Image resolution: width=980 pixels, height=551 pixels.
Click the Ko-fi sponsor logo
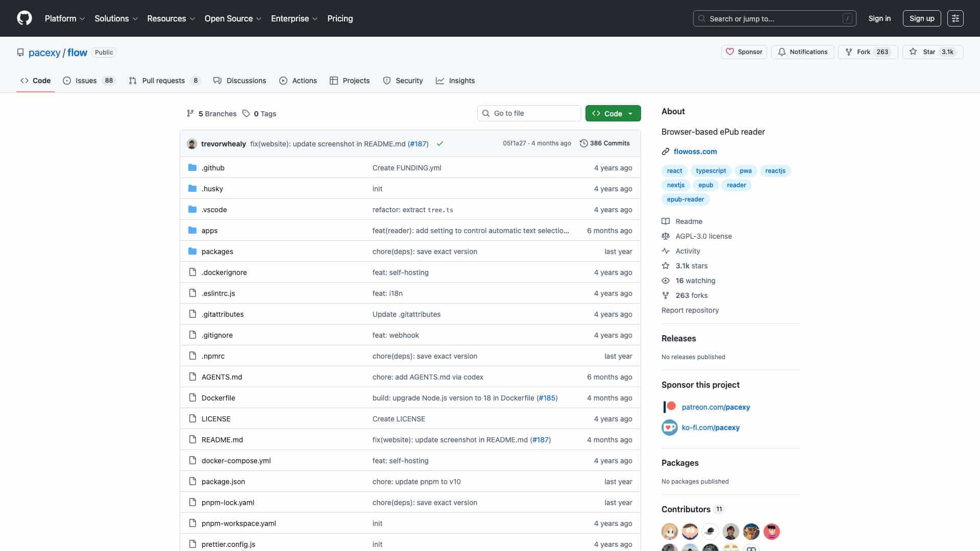(669, 428)
